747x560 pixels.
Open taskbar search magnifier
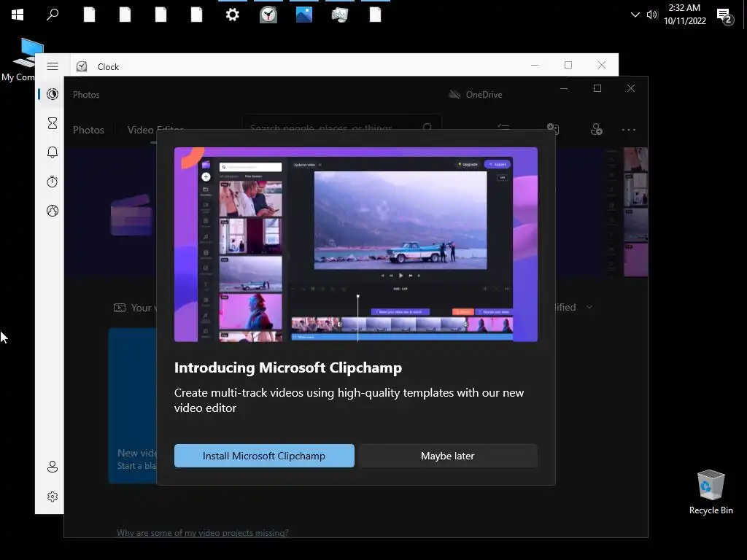53,15
